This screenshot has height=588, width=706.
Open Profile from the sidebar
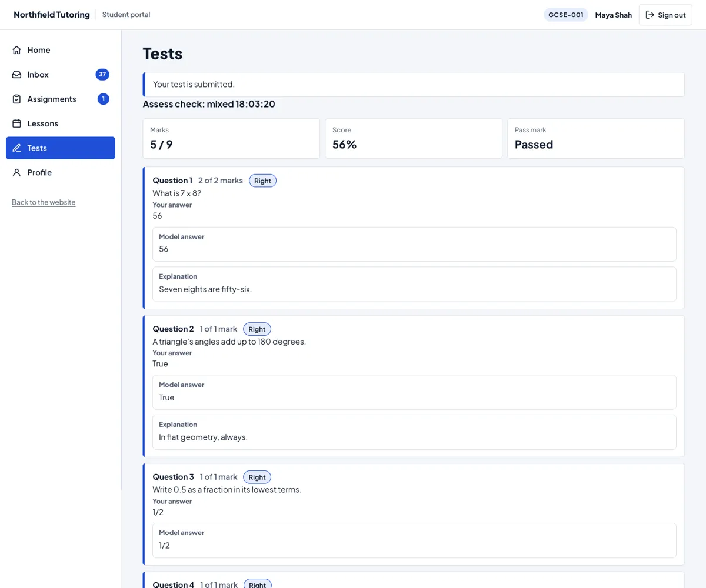pyautogui.click(x=61, y=173)
